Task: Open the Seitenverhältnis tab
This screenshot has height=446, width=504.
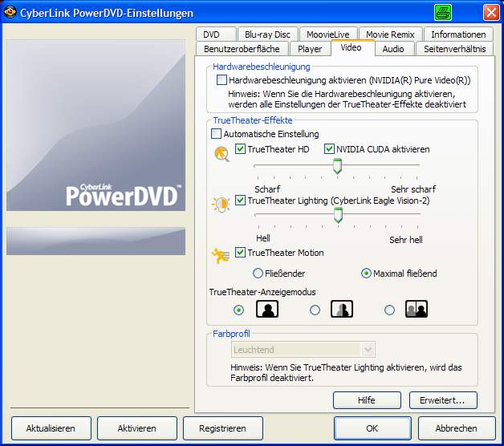Action: coord(454,48)
